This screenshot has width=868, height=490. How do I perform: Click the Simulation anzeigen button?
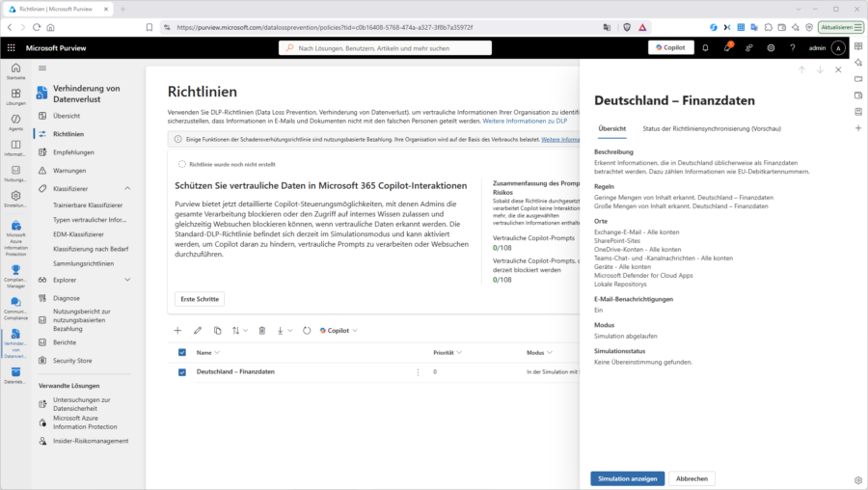point(627,478)
